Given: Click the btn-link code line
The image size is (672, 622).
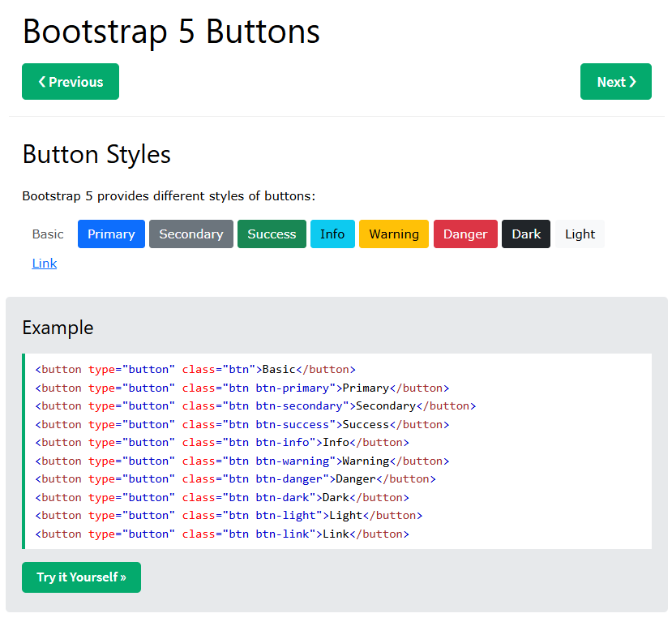Looking at the screenshot, I should click(x=222, y=534).
